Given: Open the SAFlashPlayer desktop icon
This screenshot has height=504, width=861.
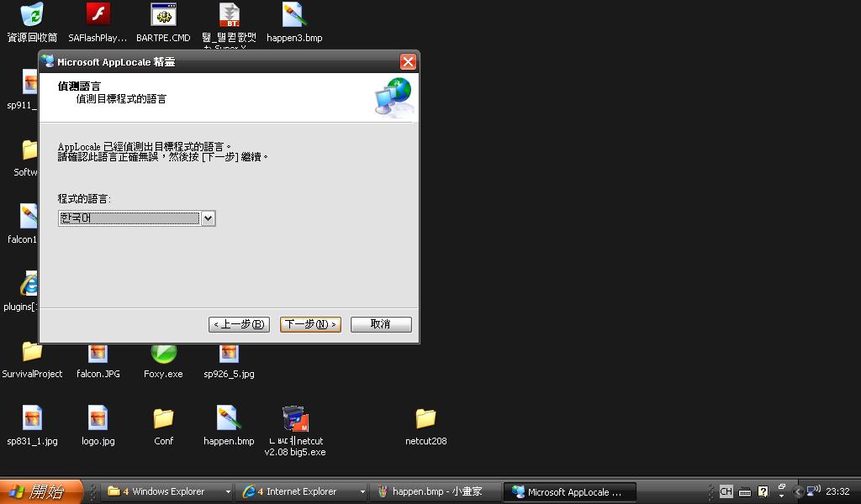Looking at the screenshot, I should click(x=98, y=15).
